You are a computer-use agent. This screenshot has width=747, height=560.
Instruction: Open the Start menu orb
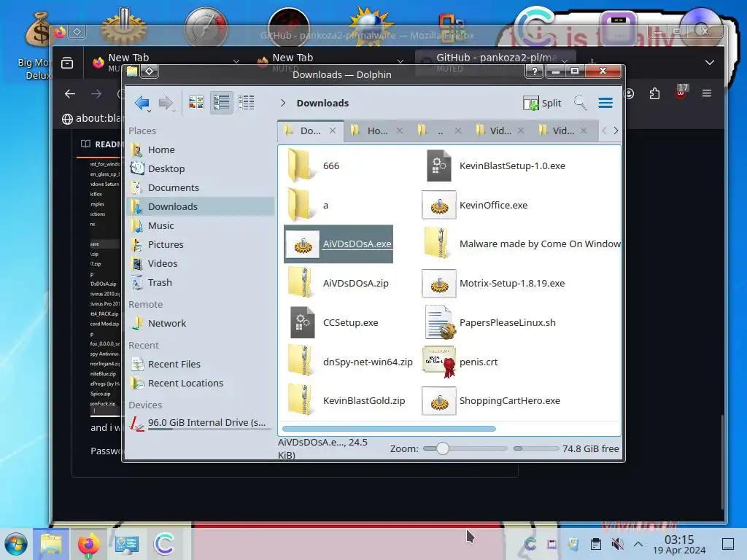(16, 544)
